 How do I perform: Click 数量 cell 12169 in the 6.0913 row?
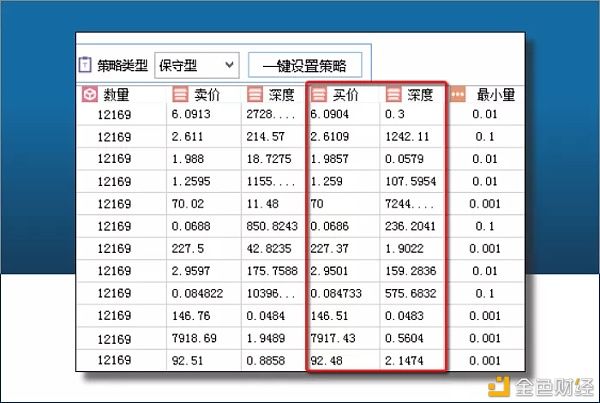click(x=114, y=114)
